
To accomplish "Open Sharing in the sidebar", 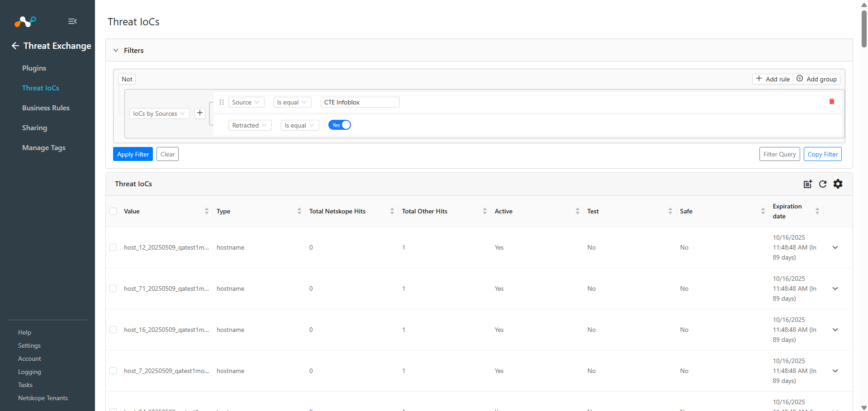I will coord(35,128).
